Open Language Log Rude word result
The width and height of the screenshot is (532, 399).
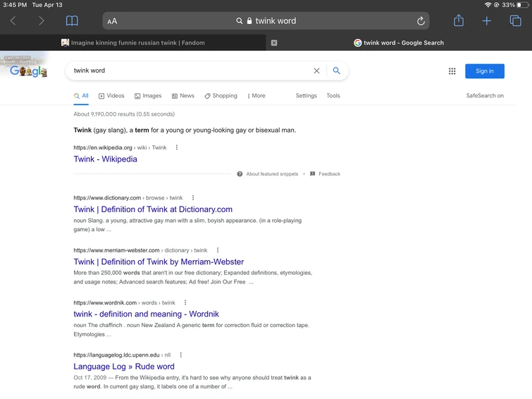124,367
